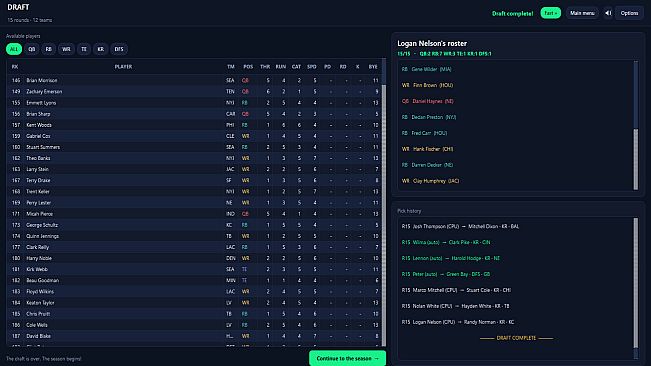This screenshot has width=651, height=366.
Task: Select player Zachary Emerson row
Action: 193,92
